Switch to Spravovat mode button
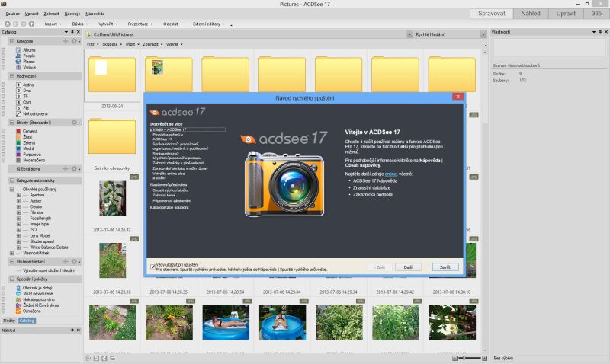The image size is (610, 364). 491,13
